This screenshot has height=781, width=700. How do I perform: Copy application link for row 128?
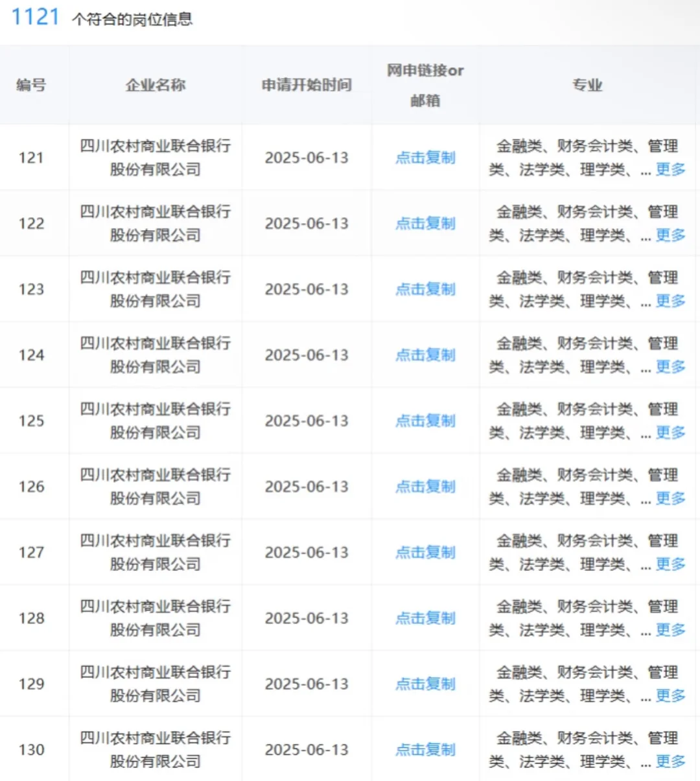point(425,618)
